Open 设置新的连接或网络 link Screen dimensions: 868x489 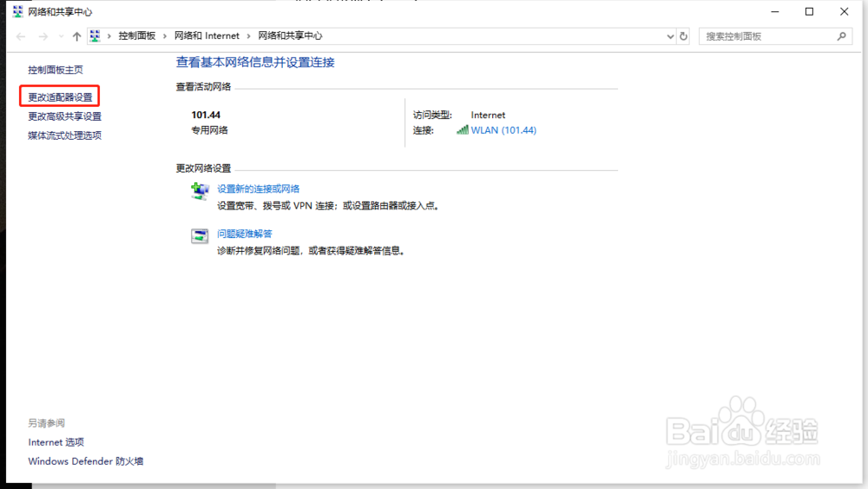tap(258, 188)
